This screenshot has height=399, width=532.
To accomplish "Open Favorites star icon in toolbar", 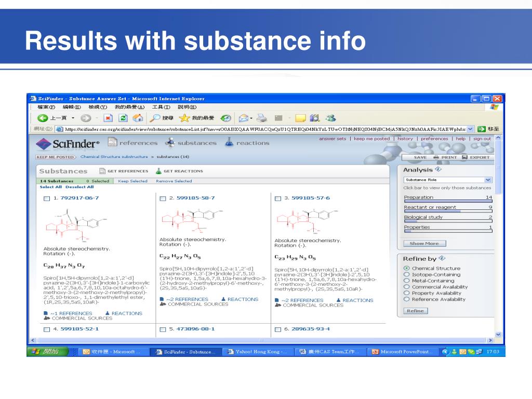I will [x=184, y=118].
